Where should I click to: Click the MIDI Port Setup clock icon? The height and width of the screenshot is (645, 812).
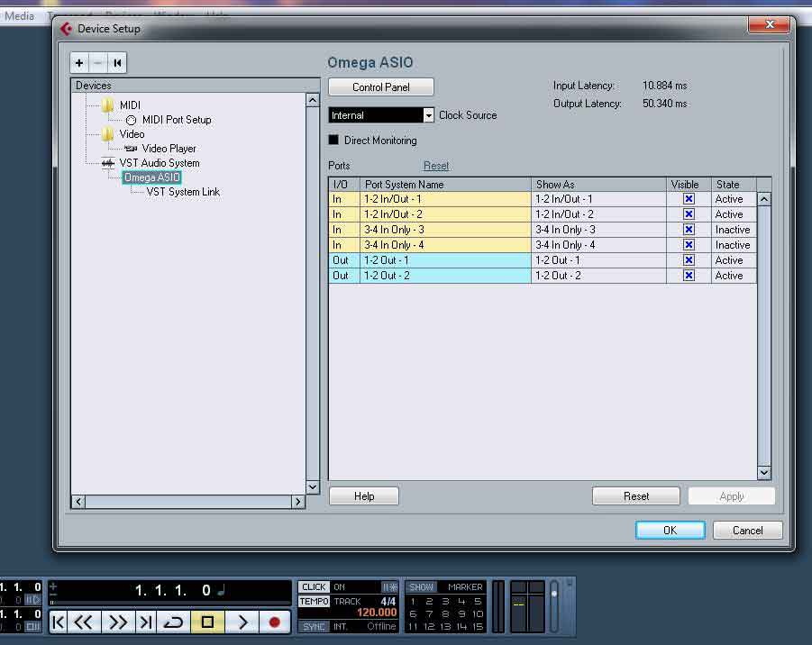[x=131, y=120]
